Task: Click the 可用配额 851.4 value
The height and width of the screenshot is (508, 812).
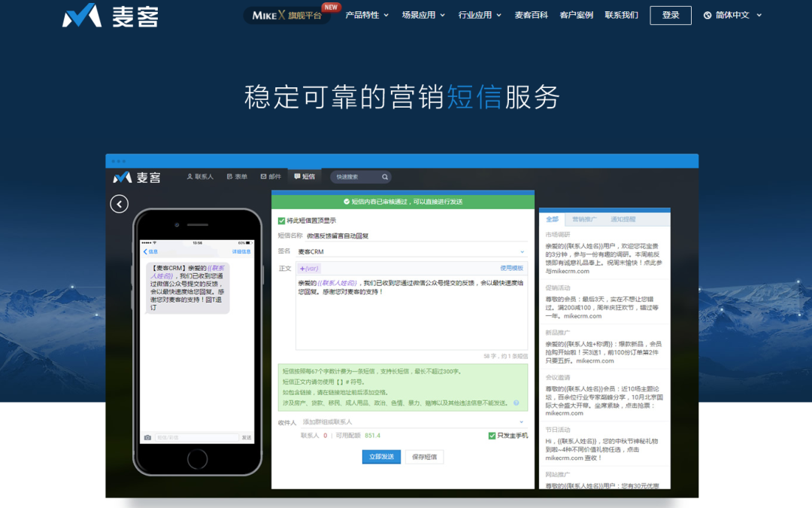Action: coord(372,436)
